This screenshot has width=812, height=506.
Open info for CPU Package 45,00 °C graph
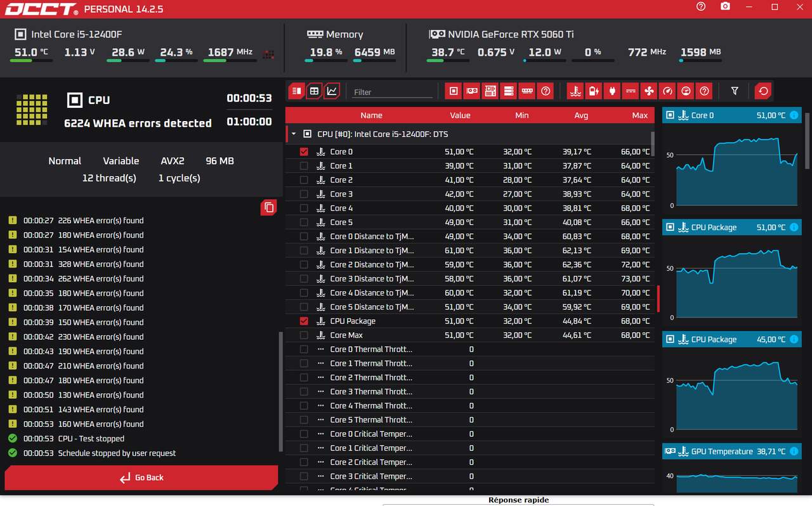(x=794, y=339)
